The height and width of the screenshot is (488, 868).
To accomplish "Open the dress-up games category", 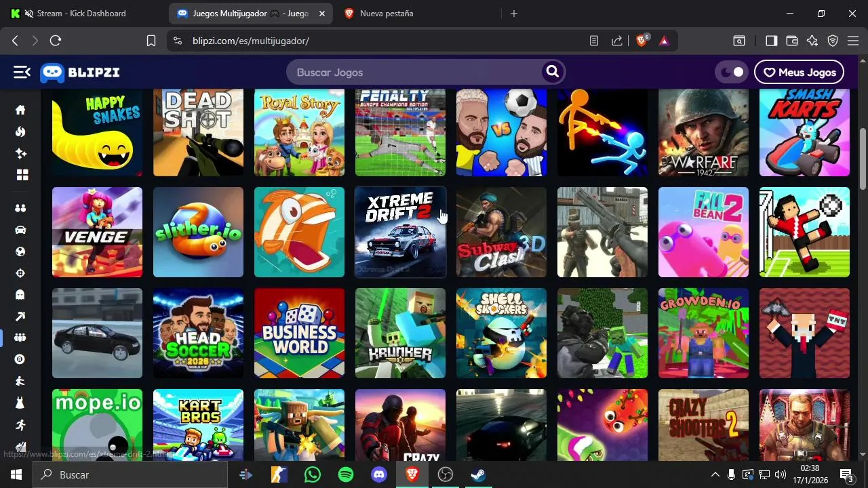I will click(x=20, y=403).
